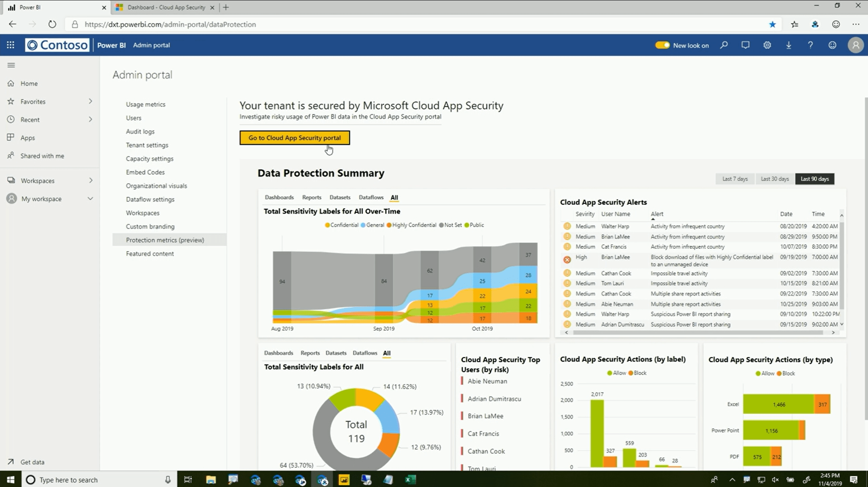Image resolution: width=868 pixels, height=487 pixels.
Task: Turn off the New look toggle
Action: 662,45
